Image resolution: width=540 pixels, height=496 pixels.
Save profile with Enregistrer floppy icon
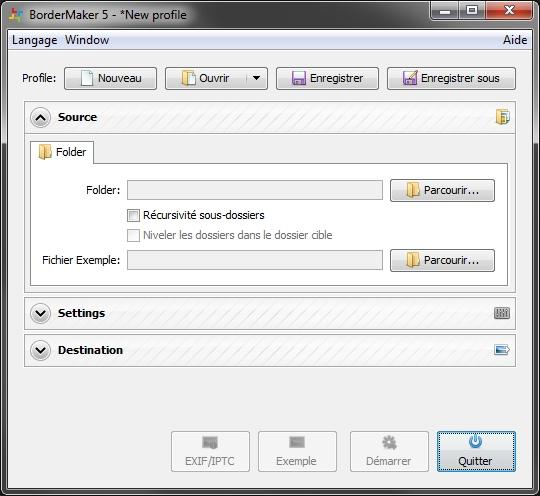tap(327, 78)
